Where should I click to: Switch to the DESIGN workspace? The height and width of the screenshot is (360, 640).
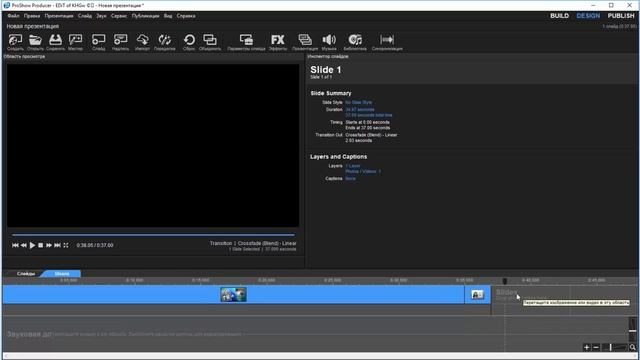coord(588,16)
